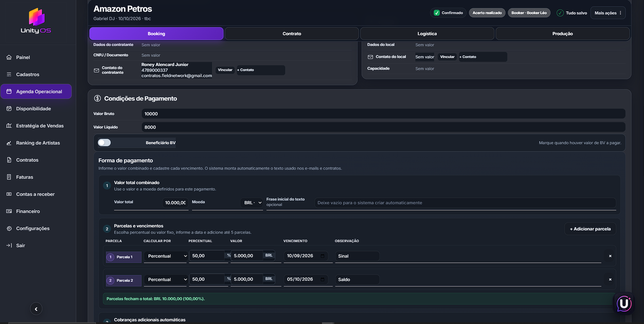644x324 pixels.
Task: Click the Valor total 10.000,00 field
Action: [175, 202]
